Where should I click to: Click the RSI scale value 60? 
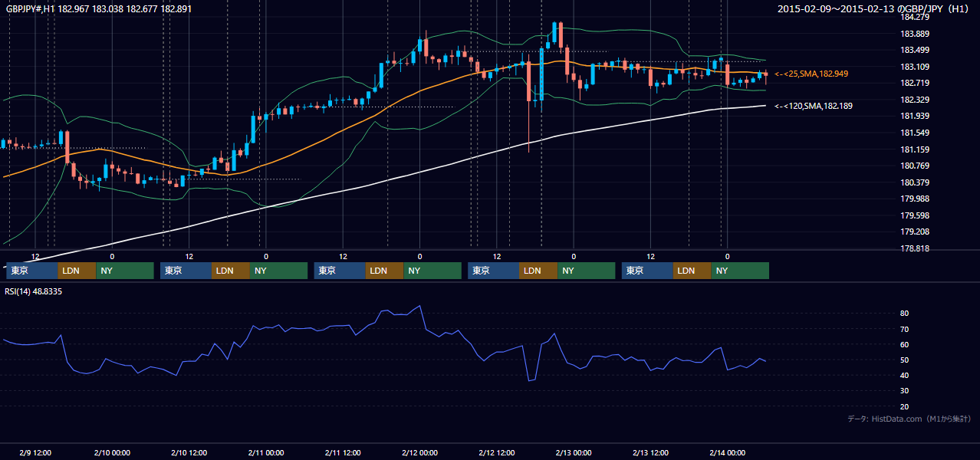point(904,344)
